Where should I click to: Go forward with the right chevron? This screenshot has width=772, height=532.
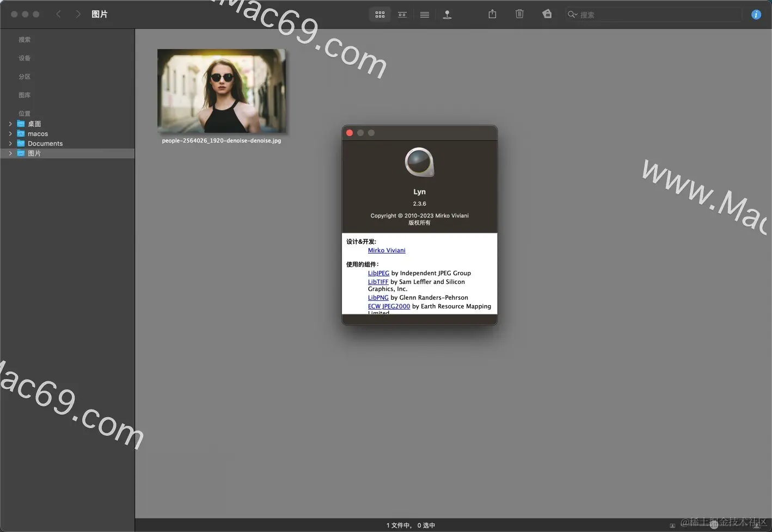pos(78,14)
